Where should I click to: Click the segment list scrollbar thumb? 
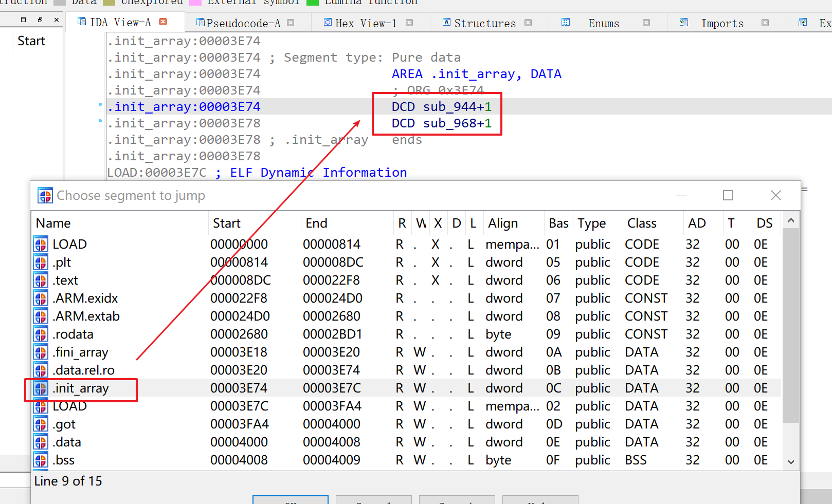tap(791, 326)
